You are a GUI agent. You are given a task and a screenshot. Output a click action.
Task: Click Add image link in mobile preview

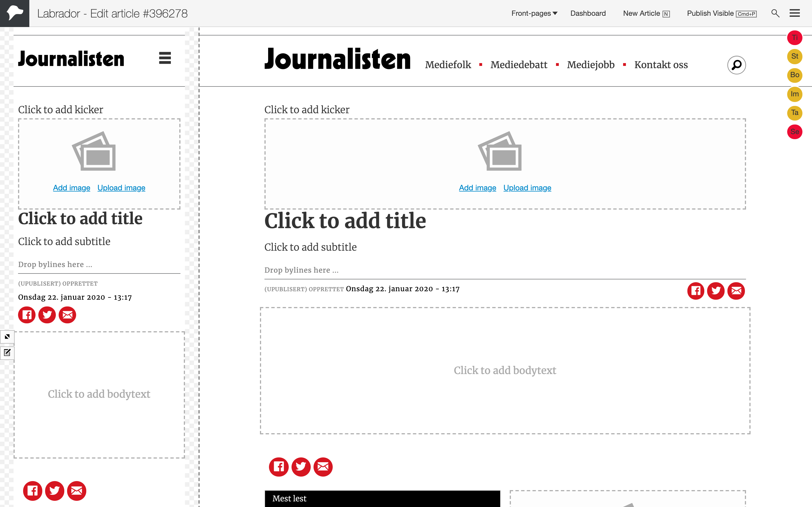pyautogui.click(x=71, y=188)
